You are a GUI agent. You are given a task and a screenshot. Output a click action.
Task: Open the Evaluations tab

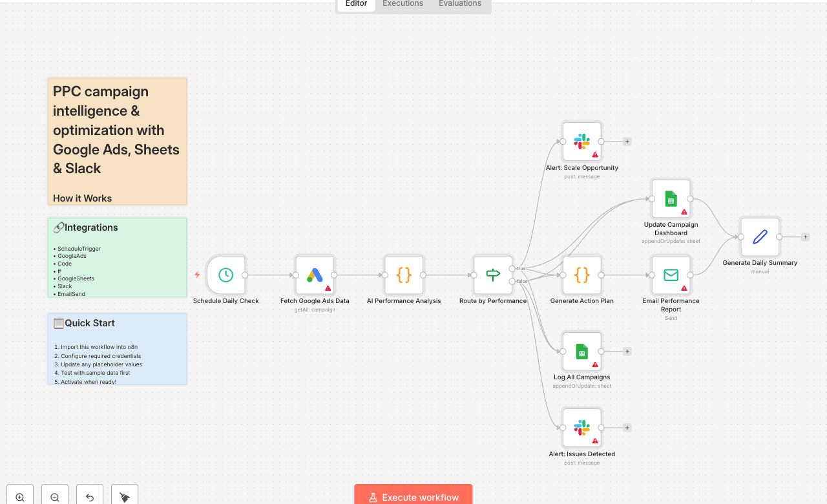459,3
